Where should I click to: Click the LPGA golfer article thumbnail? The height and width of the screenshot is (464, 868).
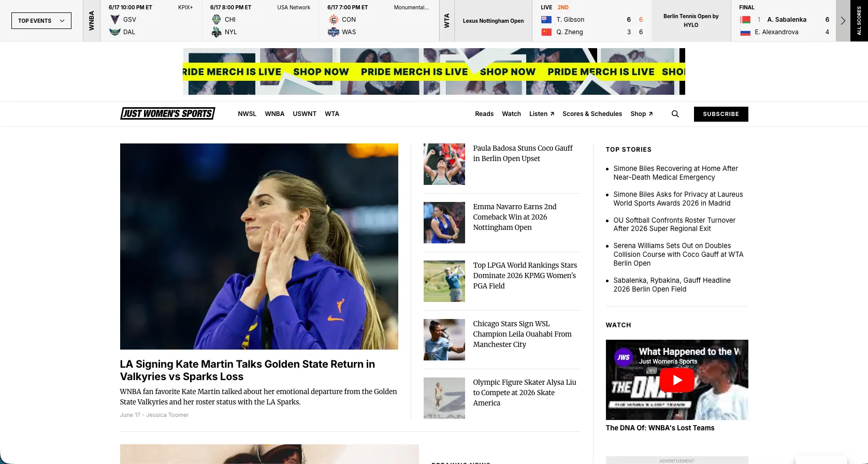pyautogui.click(x=444, y=281)
